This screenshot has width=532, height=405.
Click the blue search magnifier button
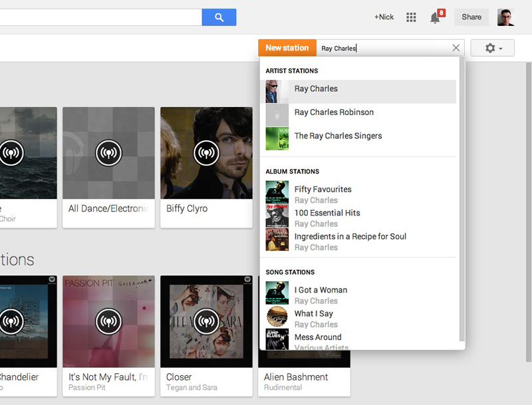(219, 17)
